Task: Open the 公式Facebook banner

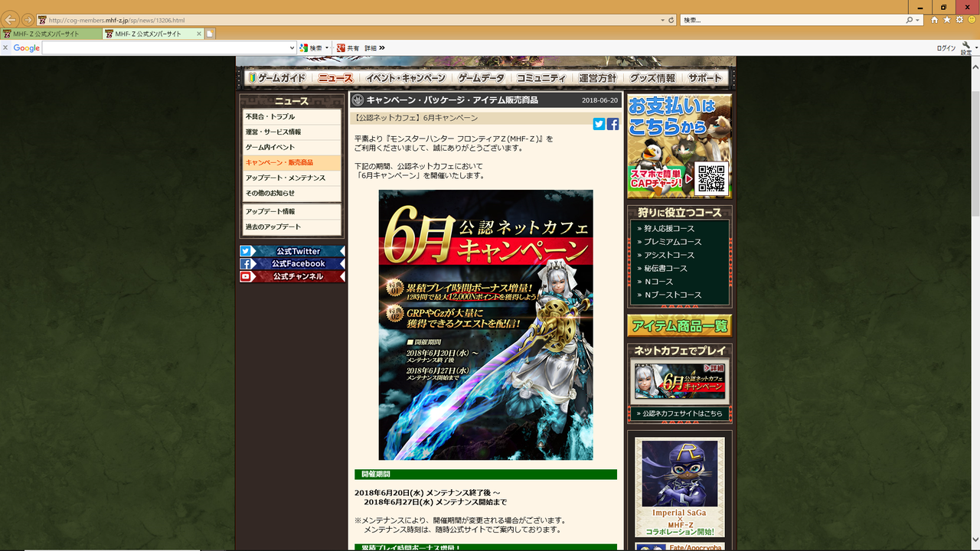Action: click(292, 264)
